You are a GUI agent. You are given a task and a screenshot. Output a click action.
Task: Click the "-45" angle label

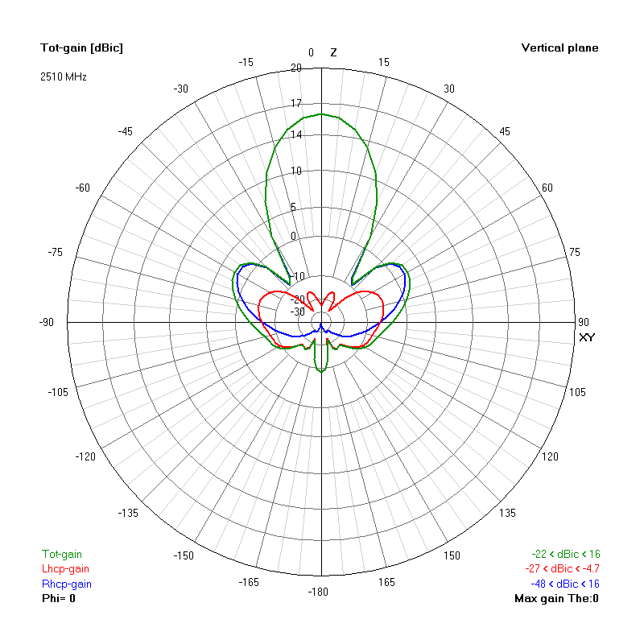126,131
